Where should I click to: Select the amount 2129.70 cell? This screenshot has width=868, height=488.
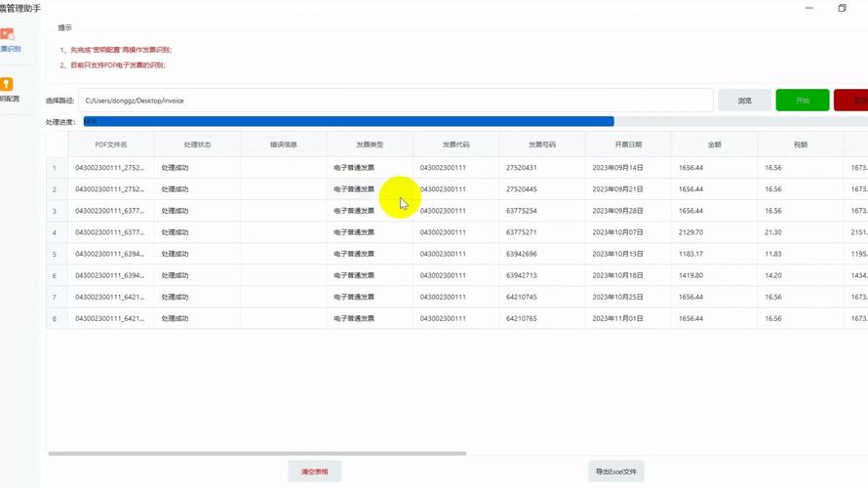coord(715,232)
